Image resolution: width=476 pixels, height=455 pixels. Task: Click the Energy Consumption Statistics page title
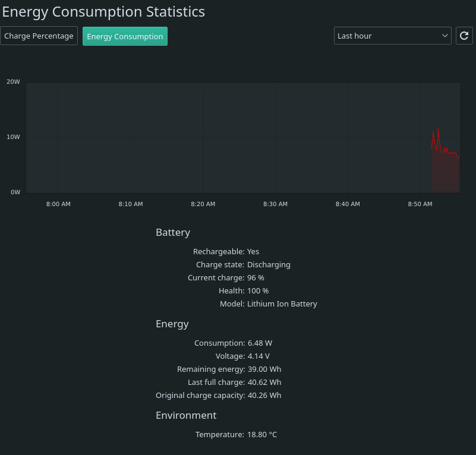[103, 11]
